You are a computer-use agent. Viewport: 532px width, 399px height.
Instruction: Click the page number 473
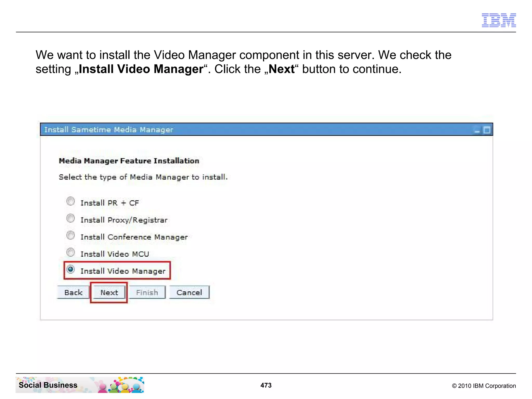266,385
